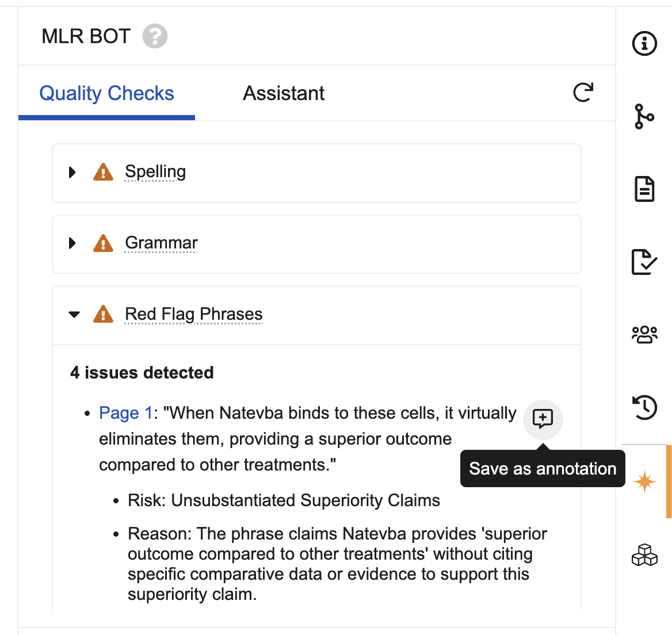Viewport: 672px width, 635px height.
Task: Click the Grammar check label
Action: 161,243
